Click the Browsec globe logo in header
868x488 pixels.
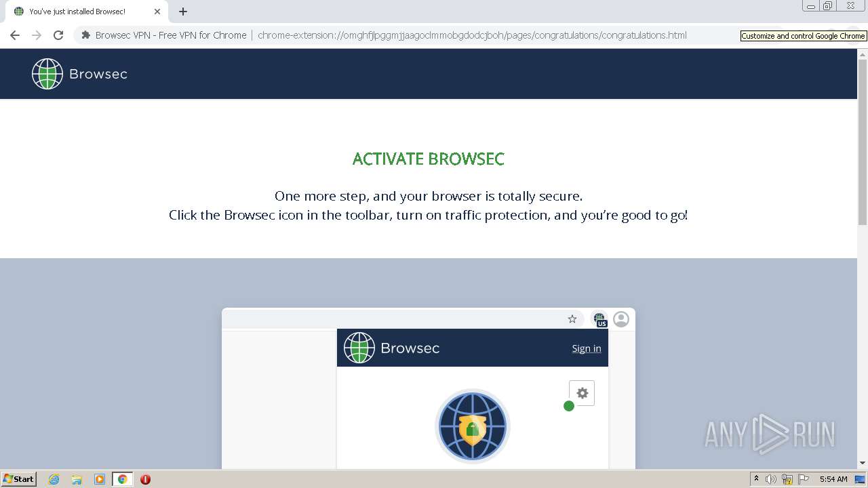click(47, 74)
